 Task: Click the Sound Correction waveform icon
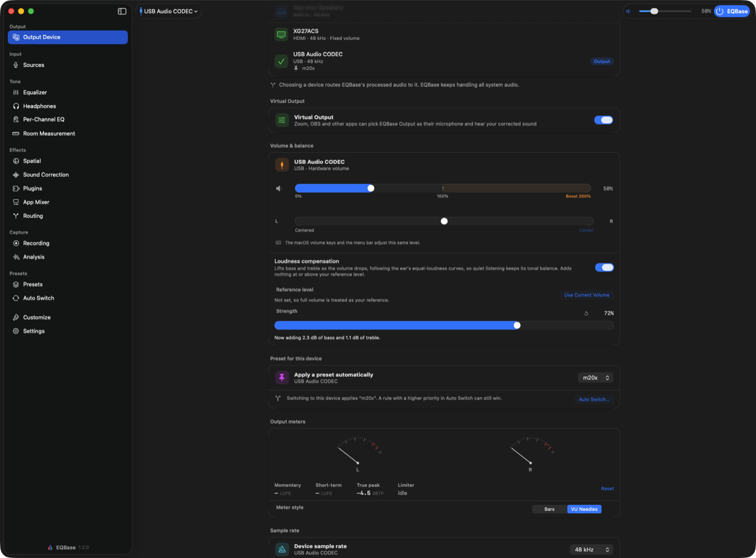coord(16,175)
